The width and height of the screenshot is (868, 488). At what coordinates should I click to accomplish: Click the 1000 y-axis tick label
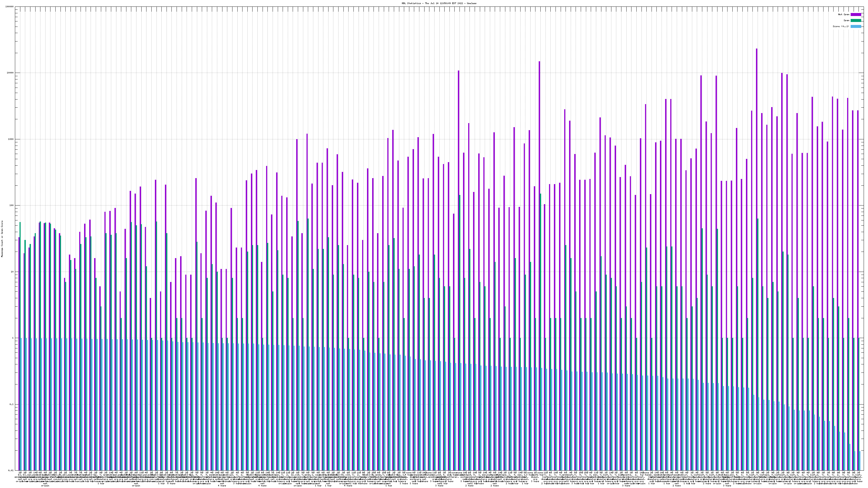click(11, 139)
